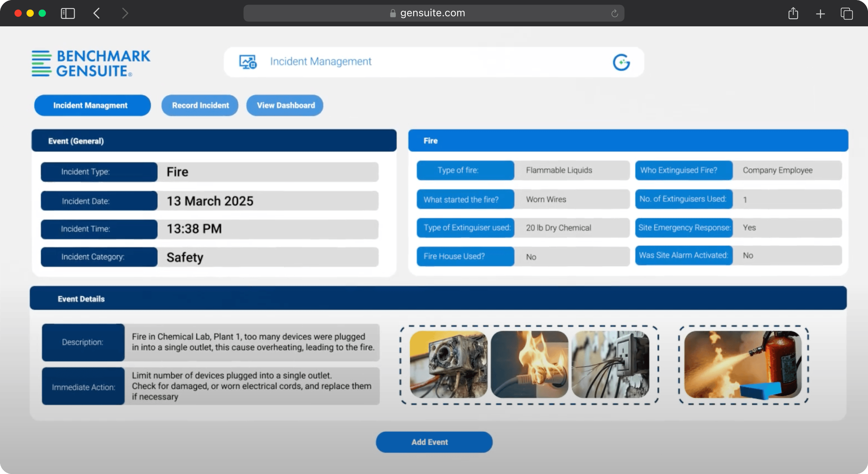Open the Record Incident tab
Image resolution: width=868 pixels, height=474 pixels.
[200, 105]
